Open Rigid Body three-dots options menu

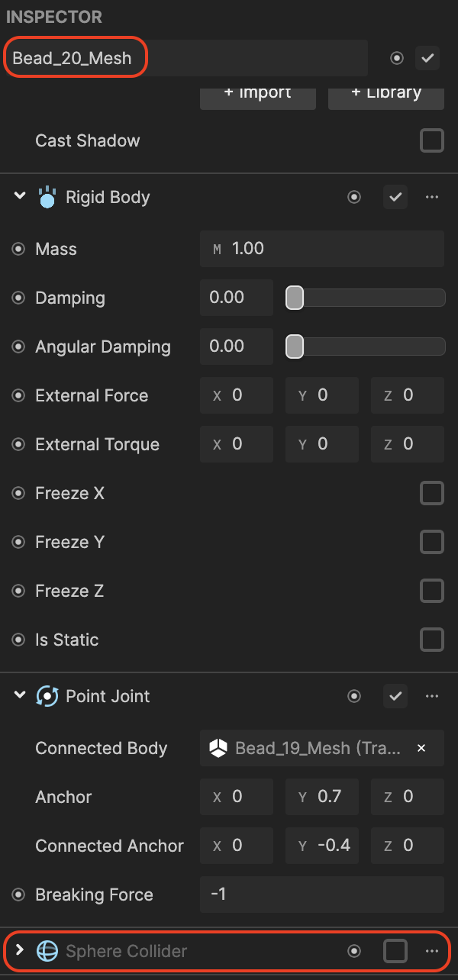432,198
